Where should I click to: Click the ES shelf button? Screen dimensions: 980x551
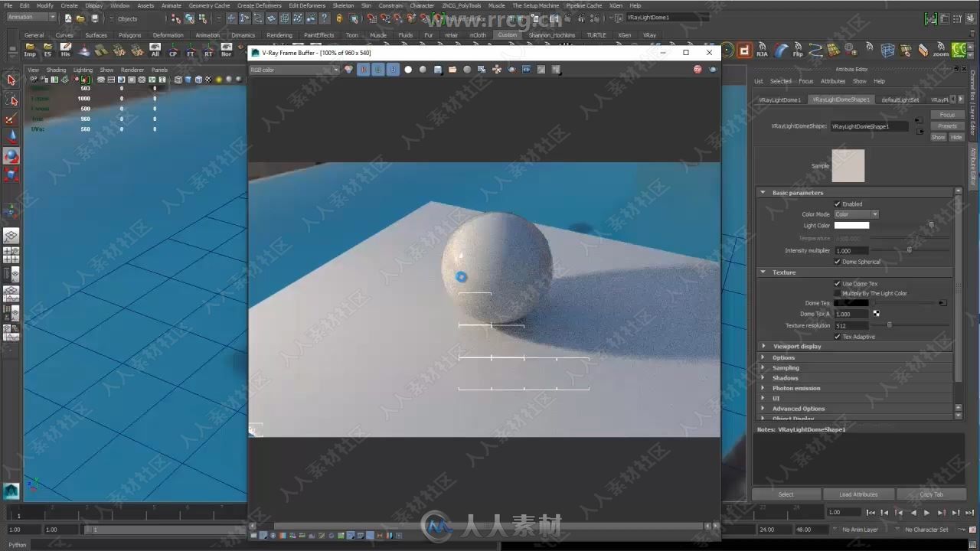click(x=47, y=51)
